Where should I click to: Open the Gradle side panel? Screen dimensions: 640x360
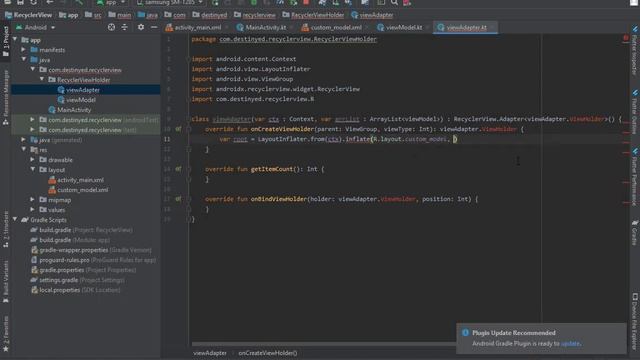[x=635, y=233]
